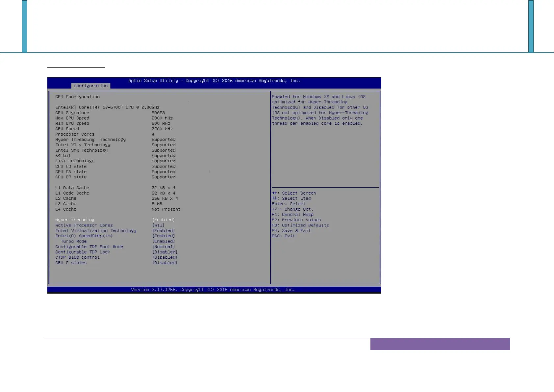This screenshot has width=554, height=392.
Task: Click the Enter: Select key hint
Action: pyautogui.click(x=289, y=204)
